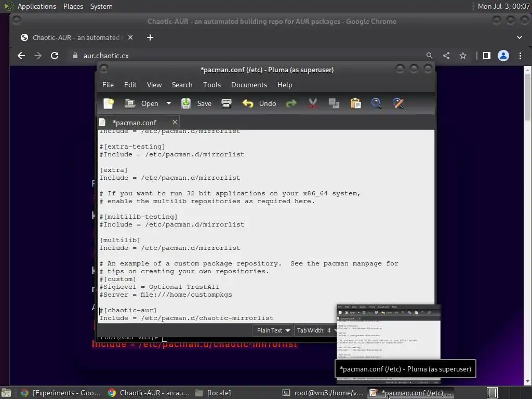This screenshot has height=399, width=532.
Task: Save the pacman.conf file
Action: 196,103
